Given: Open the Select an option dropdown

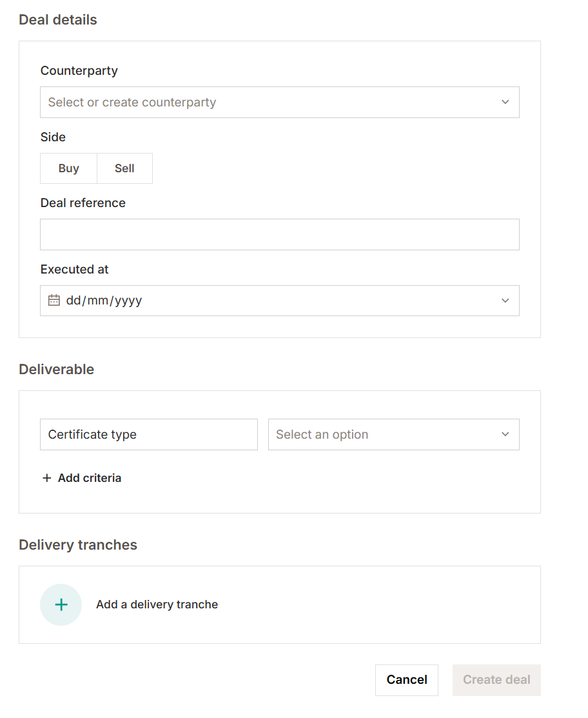Looking at the screenshot, I should [387, 434].
